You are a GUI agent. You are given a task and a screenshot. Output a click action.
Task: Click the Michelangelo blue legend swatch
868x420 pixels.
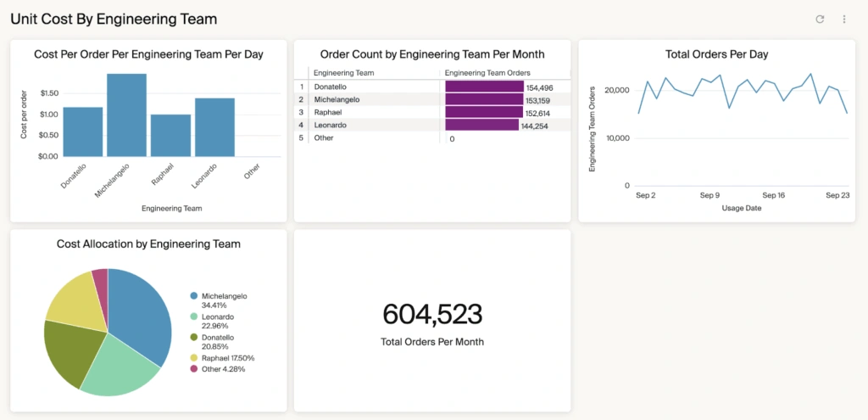point(194,296)
